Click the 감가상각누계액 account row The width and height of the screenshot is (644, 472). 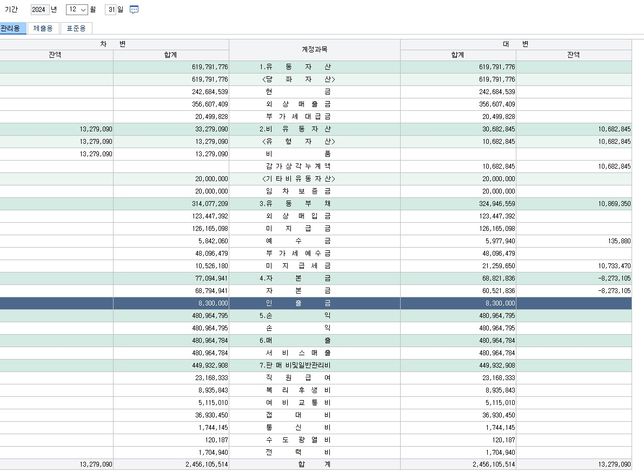[315, 166]
